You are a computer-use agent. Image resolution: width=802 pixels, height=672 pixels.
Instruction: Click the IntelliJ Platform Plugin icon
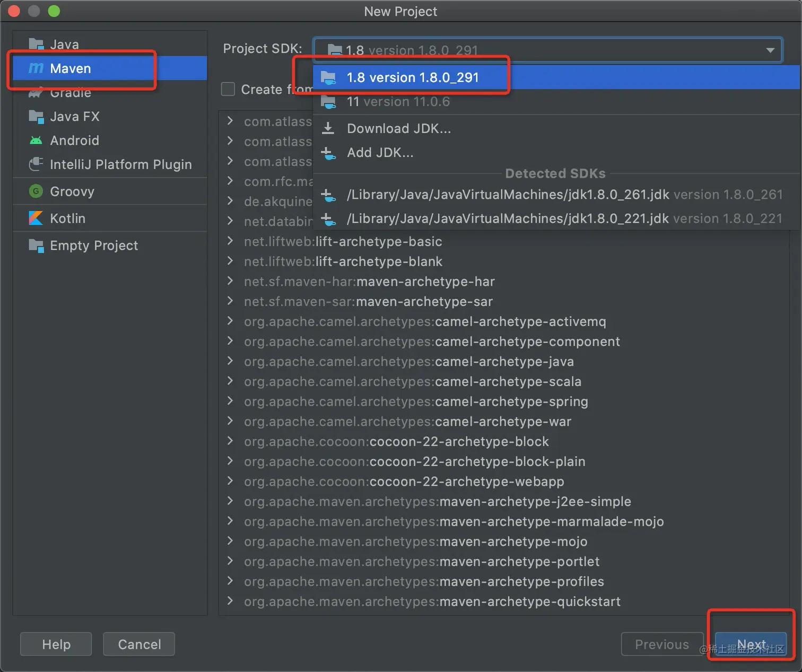coord(36,164)
